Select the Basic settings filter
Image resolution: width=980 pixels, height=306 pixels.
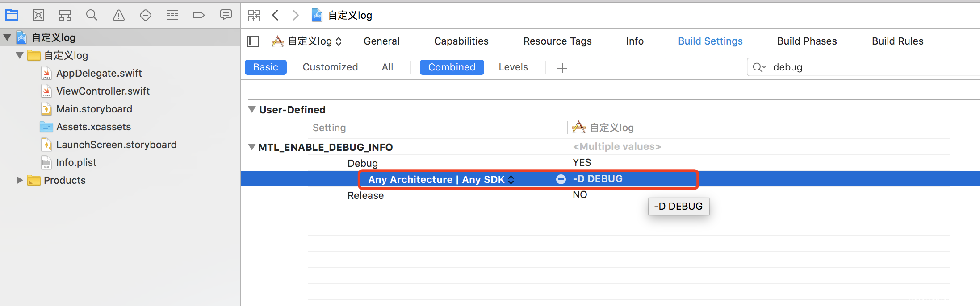tap(266, 67)
